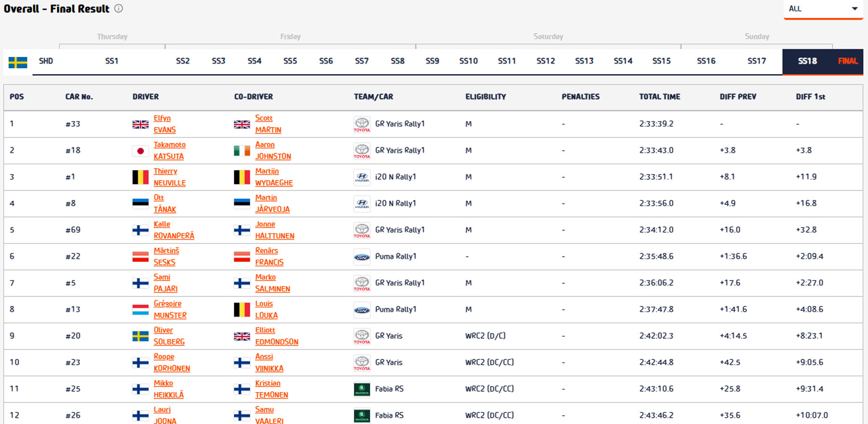Select the SS9 stage tab
Image resolution: width=868 pixels, height=424 pixels.
[432, 61]
